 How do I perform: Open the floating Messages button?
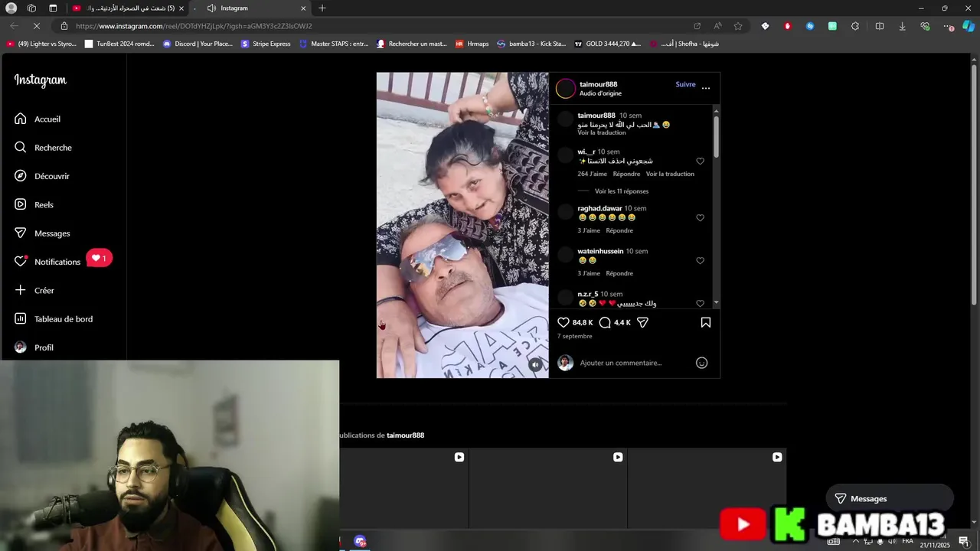pyautogui.click(x=890, y=499)
